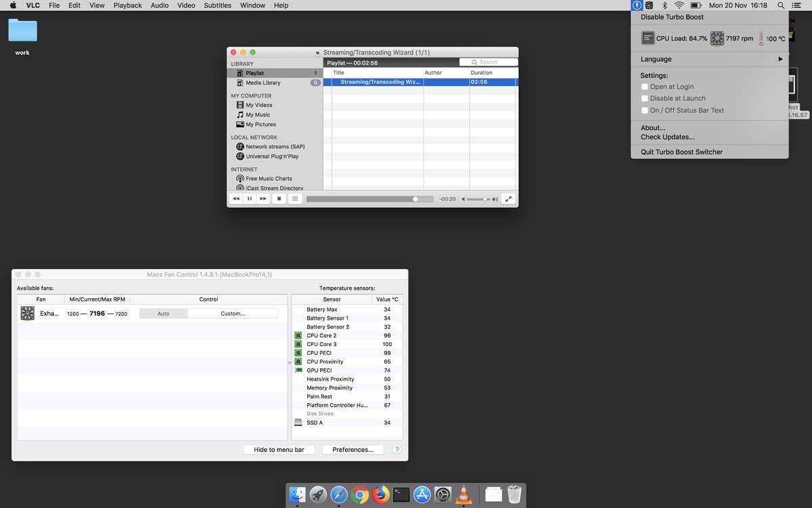The width and height of the screenshot is (812, 508).
Task: Select the Exhaust fan row icon
Action: pos(27,314)
